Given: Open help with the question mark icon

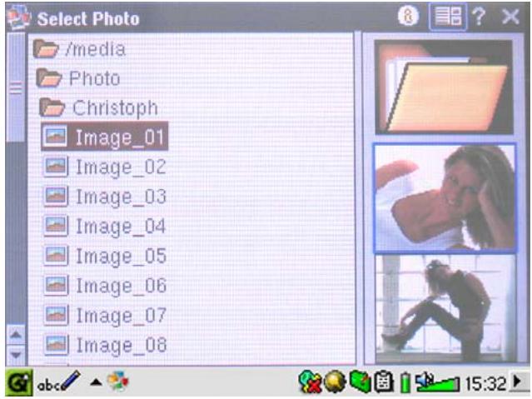Looking at the screenshot, I should pyautogui.click(x=479, y=17).
